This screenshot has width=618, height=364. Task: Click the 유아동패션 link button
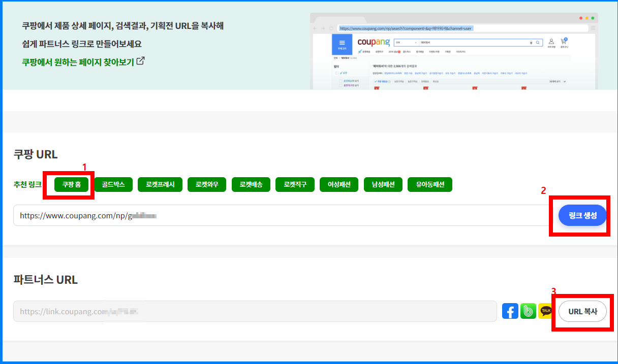coord(430,185)
